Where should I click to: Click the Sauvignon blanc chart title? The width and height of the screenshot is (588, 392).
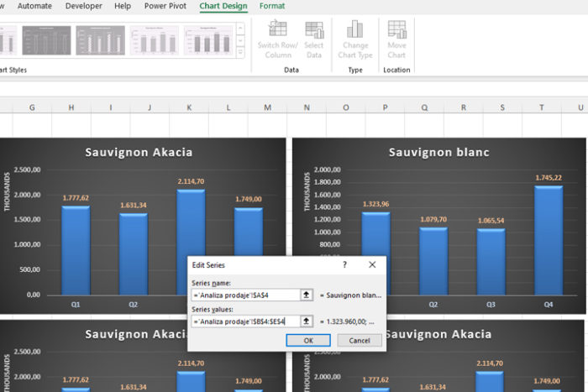click(439, 152)
